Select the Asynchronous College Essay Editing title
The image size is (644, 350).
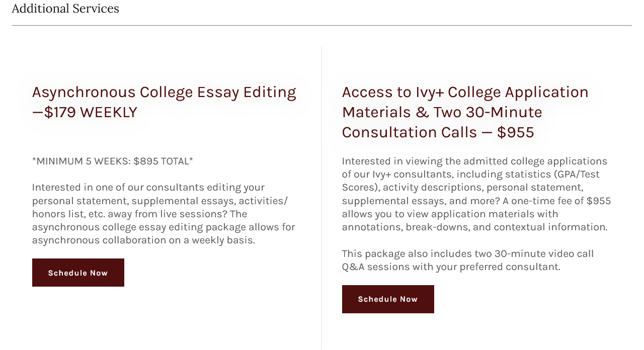[x=164, y=102]
